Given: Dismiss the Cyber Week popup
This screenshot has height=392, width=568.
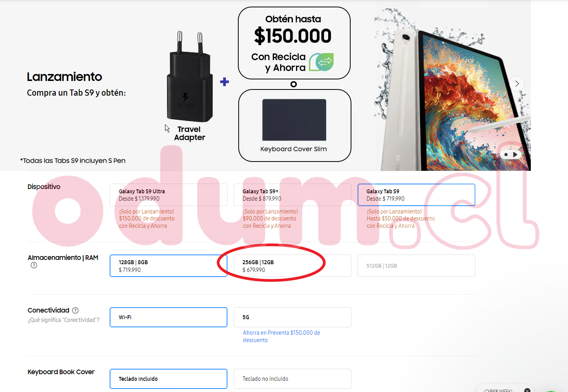Looking at the screenshot, I should click(x=527, y=390).
